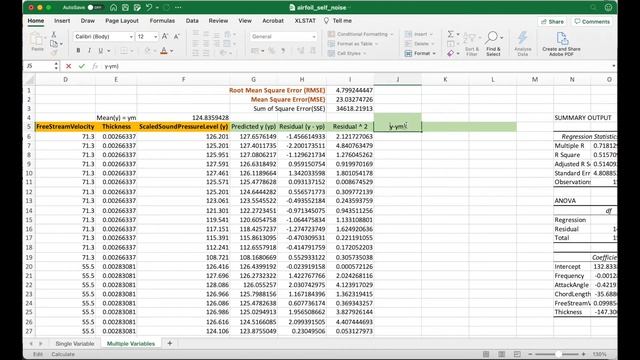Click the Comments button
Screen dimensions: 640x360
[x=592, y=21]
